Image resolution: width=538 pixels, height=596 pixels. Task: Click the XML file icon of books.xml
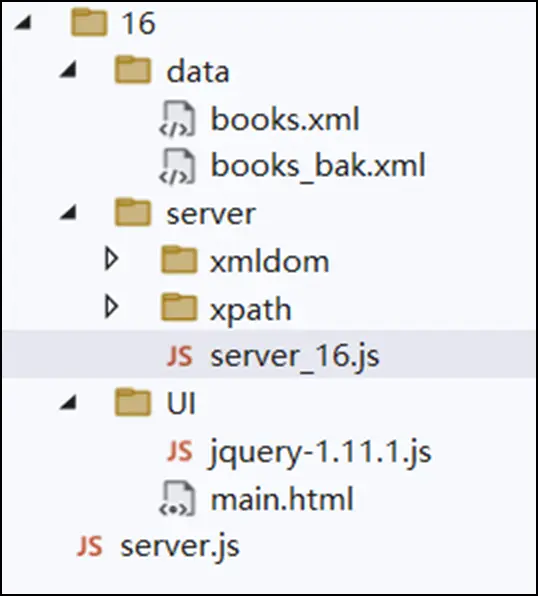coord(178,119)
